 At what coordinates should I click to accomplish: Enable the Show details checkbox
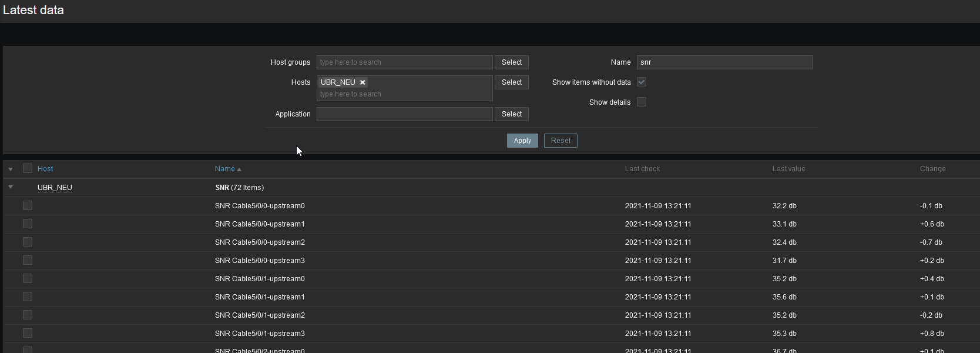[642, 102]
